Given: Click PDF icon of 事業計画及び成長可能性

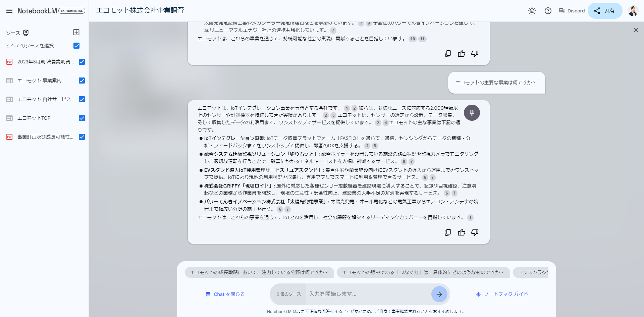Looking at the screenshot, I should point(9,137).
